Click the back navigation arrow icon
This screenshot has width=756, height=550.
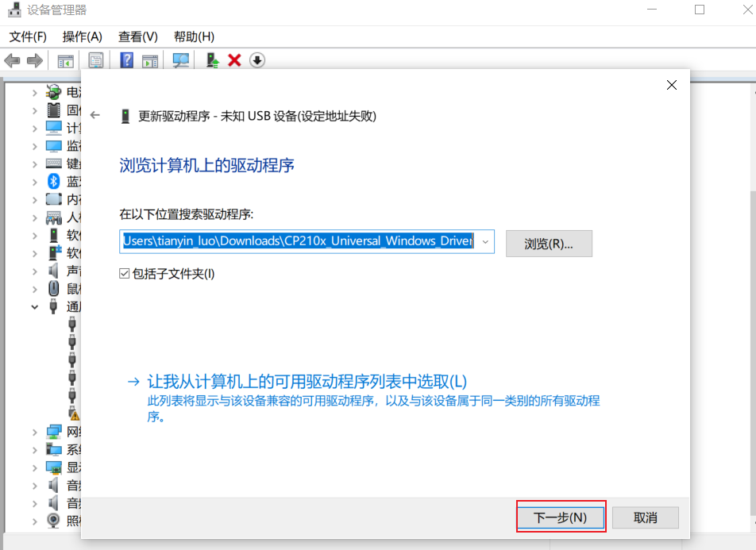coord(13,60)
